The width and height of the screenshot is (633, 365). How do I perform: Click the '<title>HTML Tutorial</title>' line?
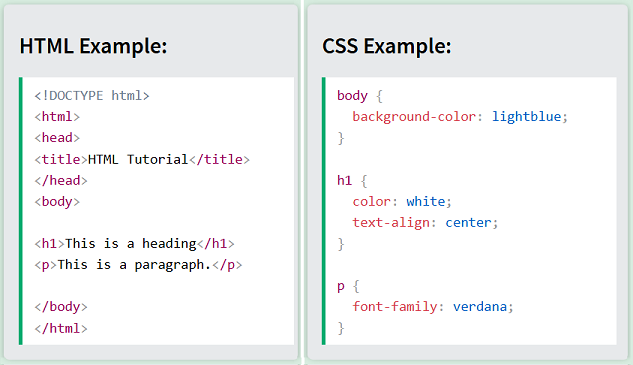coord(142,159)
